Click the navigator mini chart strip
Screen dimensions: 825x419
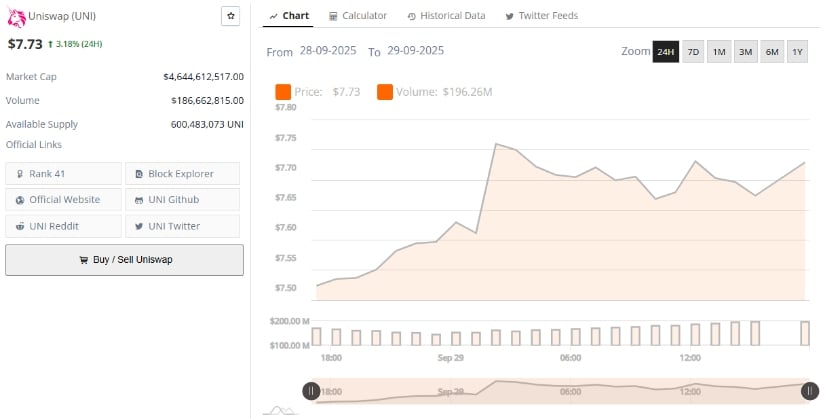click(x=560, y=391)
